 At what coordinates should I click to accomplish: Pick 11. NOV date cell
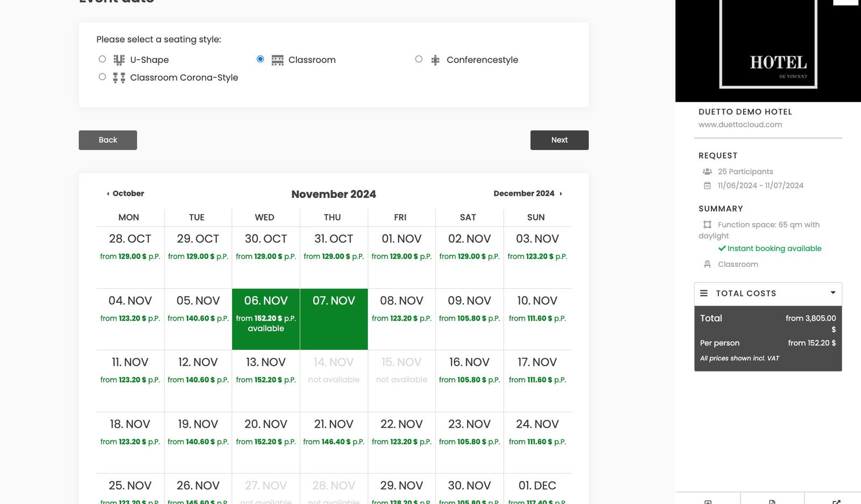coord(130,381)
